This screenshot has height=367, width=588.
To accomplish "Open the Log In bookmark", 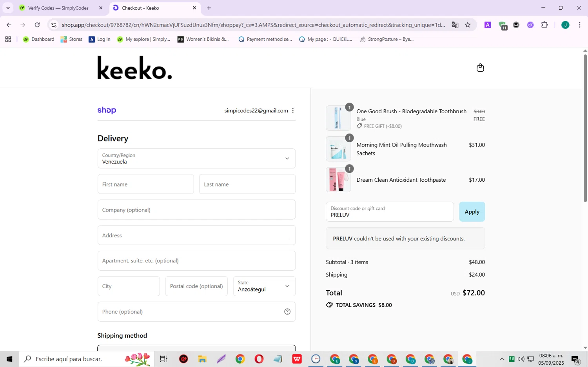I will tap(100, 39).
